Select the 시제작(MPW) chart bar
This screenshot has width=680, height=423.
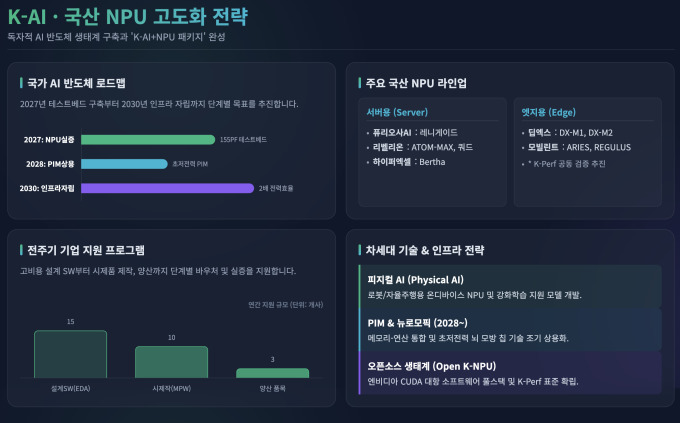(171, 361)
